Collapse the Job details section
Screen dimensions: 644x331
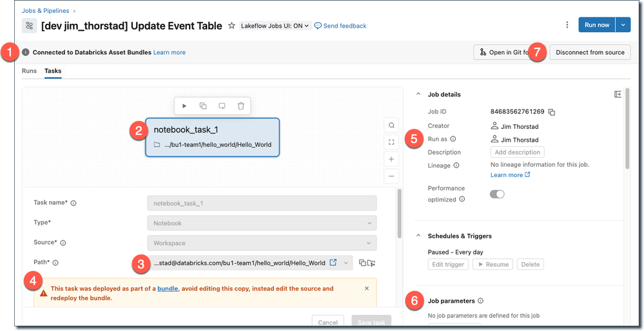coord(418,95)
